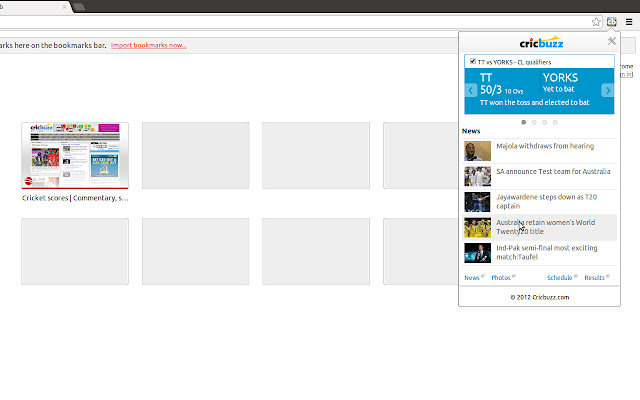640x400 pixels.
Task: Click the Cricbuzz extension icon in toolbar
Action: [x=611, y=21]
